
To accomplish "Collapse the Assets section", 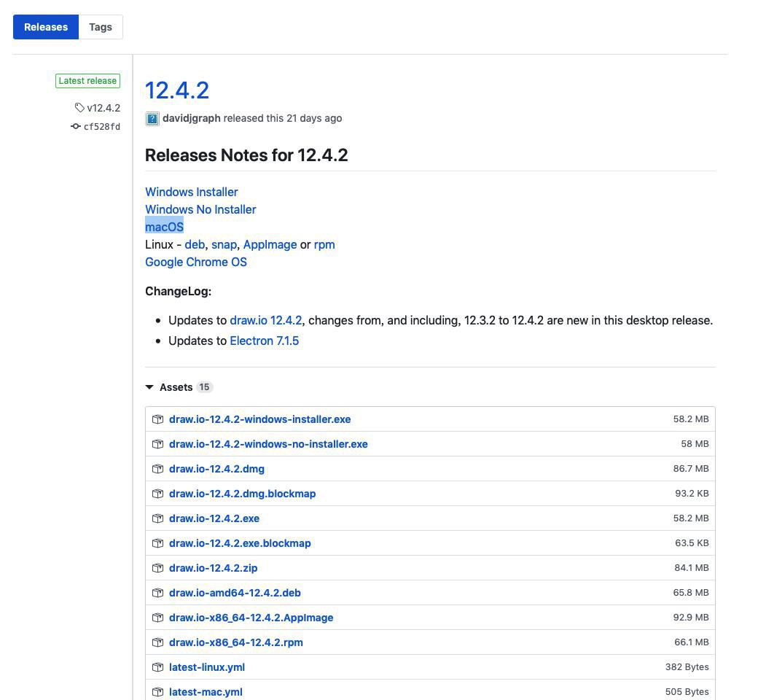I will pos(149,387).
